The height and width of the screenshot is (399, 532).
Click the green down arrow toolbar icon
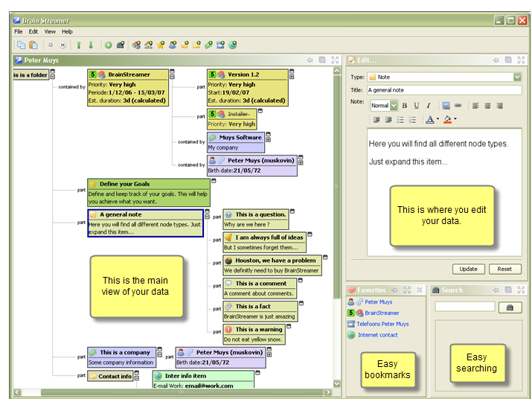click(91, 45)
